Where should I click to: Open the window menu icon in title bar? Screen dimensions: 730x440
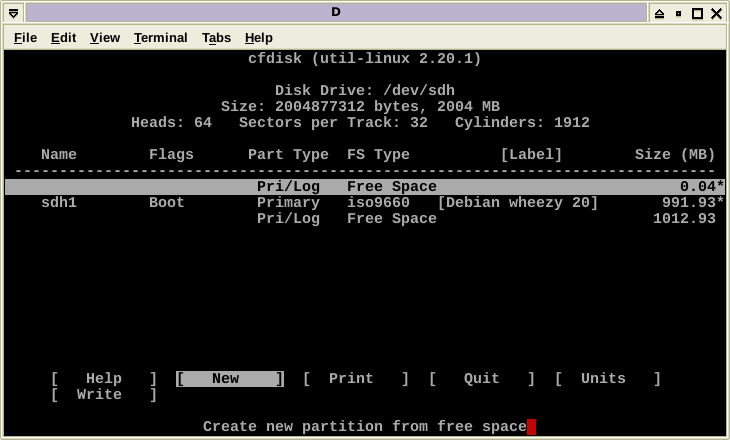pos(13,13)
